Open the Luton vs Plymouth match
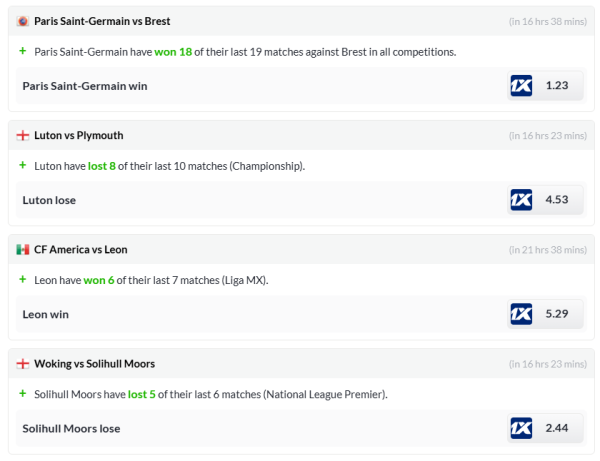This screenshot has width=600, height=461. [x=79, y=135]
